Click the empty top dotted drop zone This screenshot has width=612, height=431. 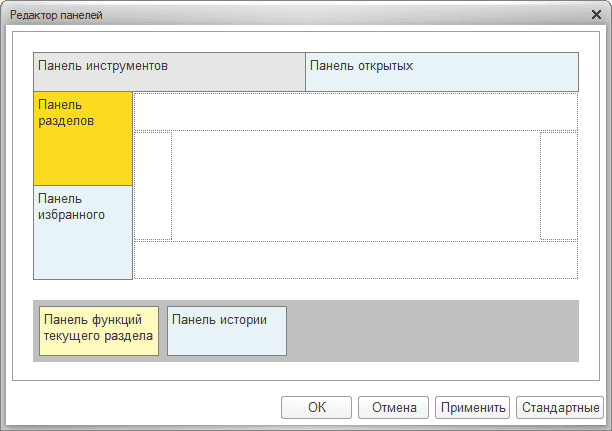point(355,111)
